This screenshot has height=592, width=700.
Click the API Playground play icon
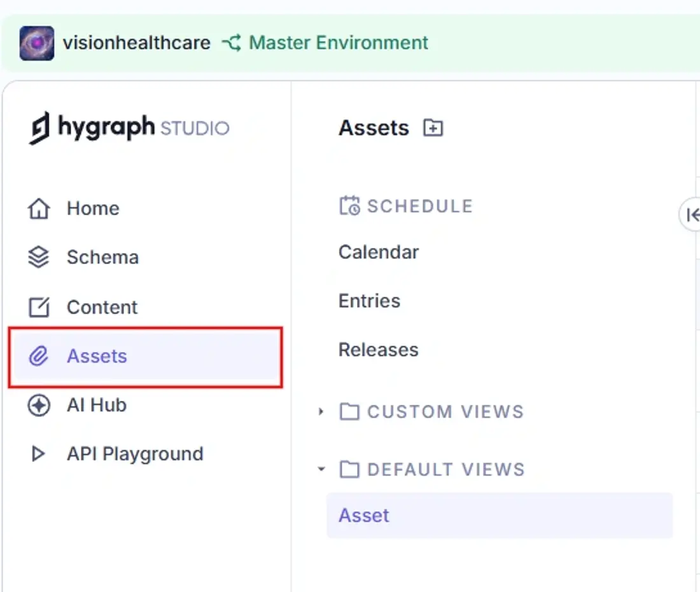click(x=38, y=454)
